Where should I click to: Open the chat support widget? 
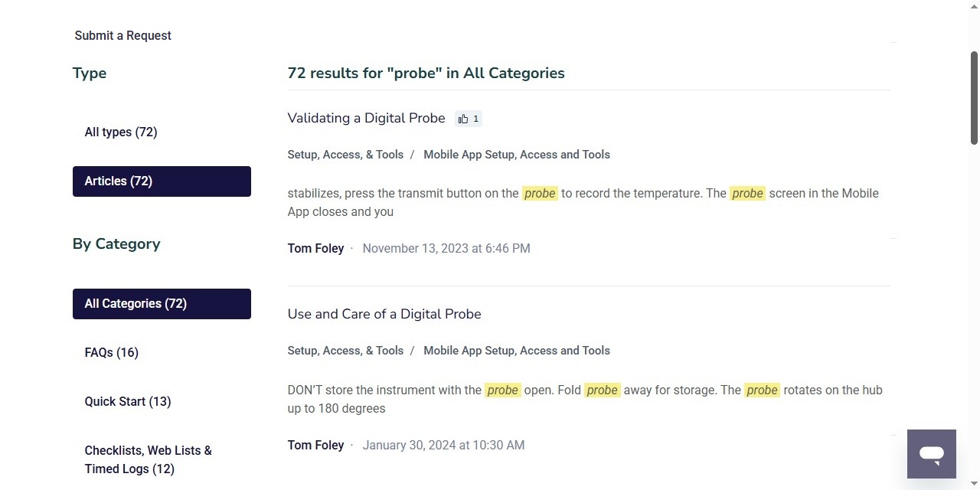(x=931, y=454)
